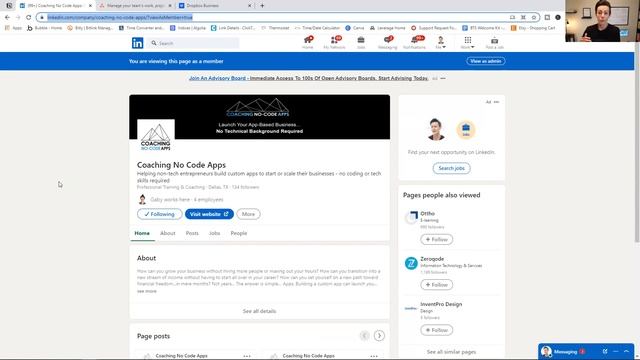Switch to the People tab
This screenshot has height=360, width=640.
[x=239, y=233]
